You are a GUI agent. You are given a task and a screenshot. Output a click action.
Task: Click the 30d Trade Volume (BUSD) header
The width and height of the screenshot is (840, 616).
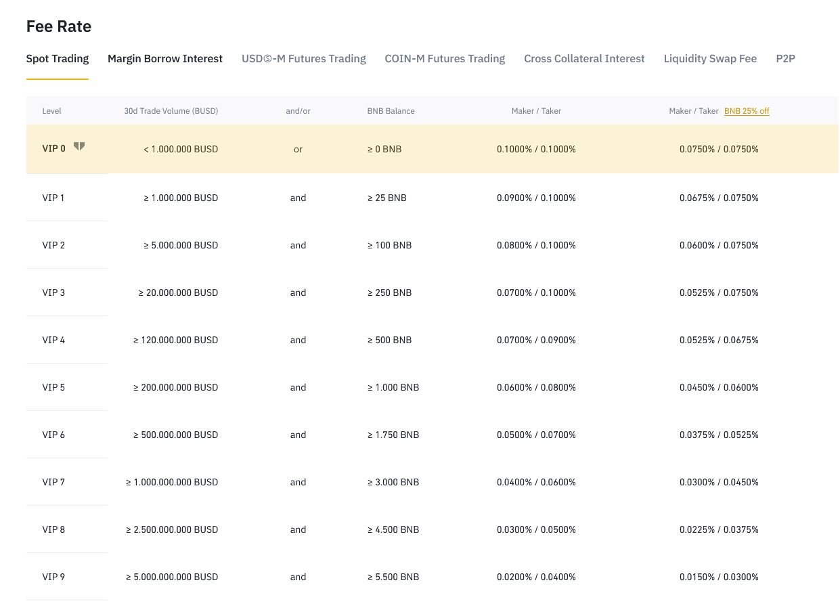point(171,111)
